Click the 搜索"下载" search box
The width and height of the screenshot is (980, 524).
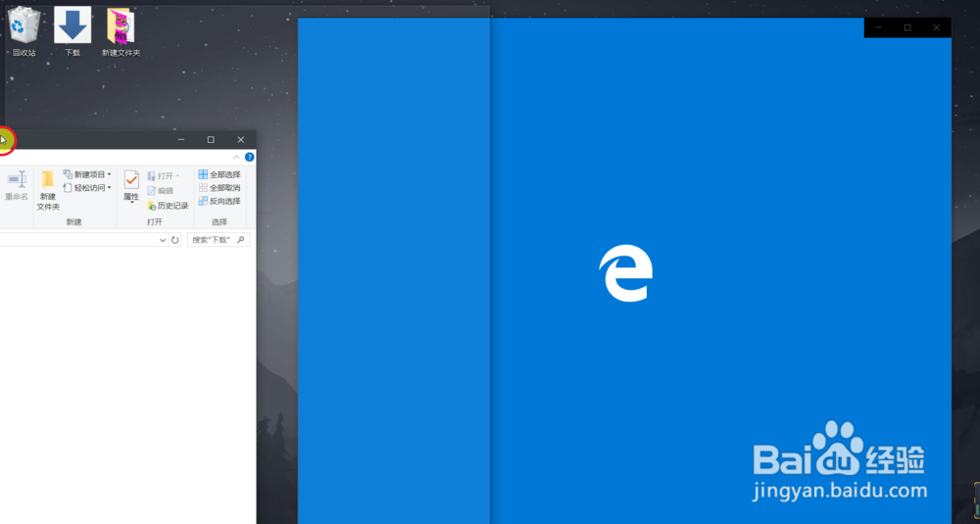[x=219, y=240]
